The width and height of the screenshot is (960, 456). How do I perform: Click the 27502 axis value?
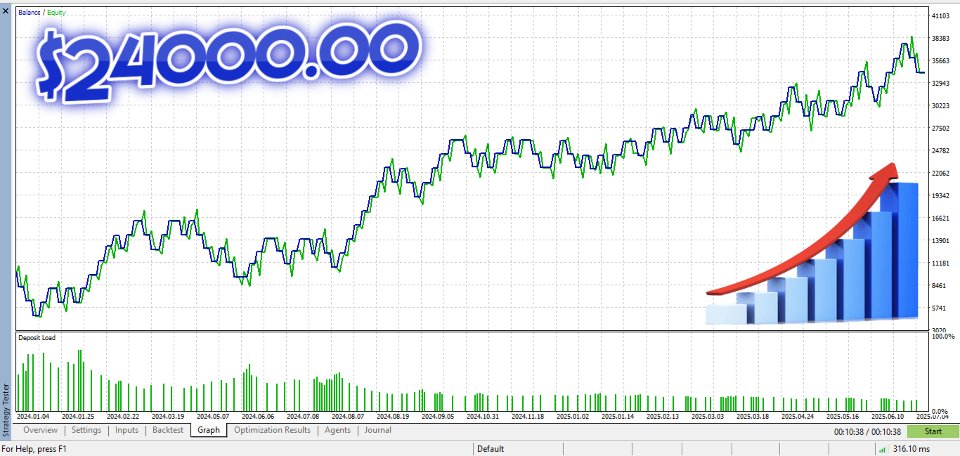tap(940, 128)
